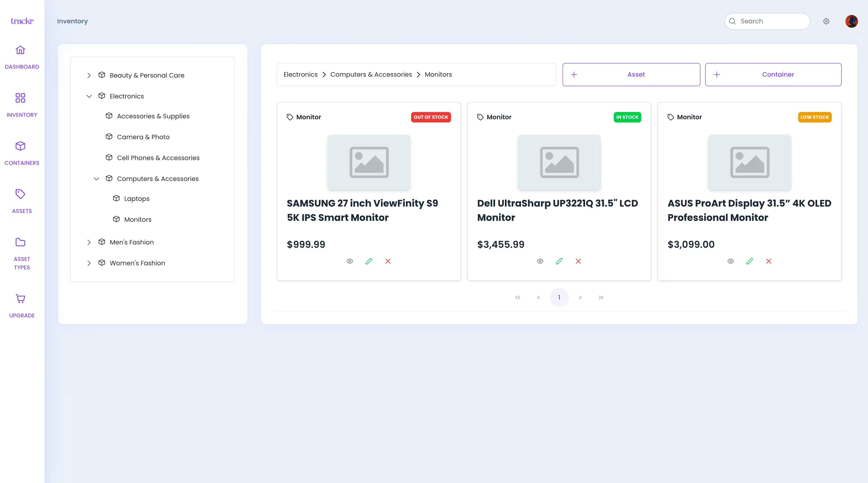Expand Women's Fashion category
This screenshot has height=483, width=868.
click(x=89, y=263)
